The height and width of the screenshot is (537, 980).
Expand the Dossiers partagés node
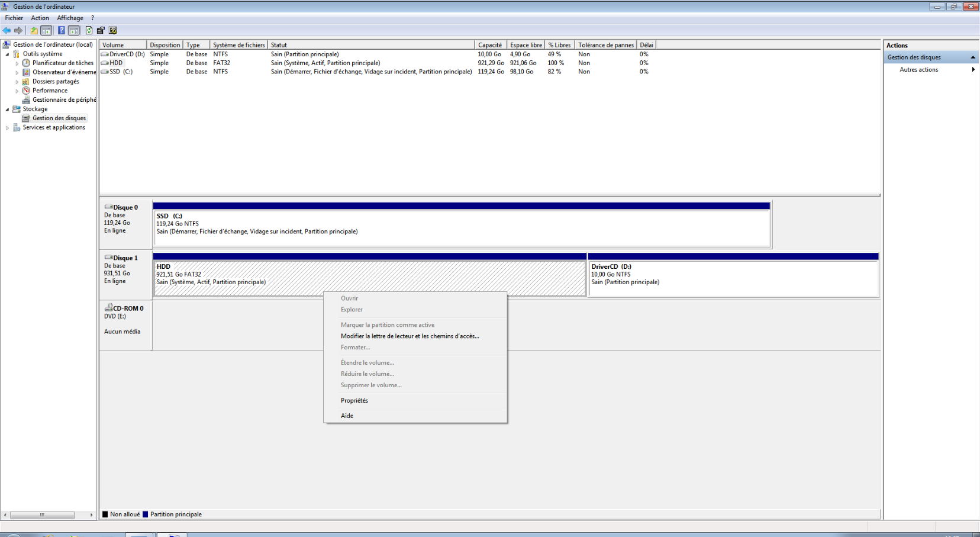[17, 82]
